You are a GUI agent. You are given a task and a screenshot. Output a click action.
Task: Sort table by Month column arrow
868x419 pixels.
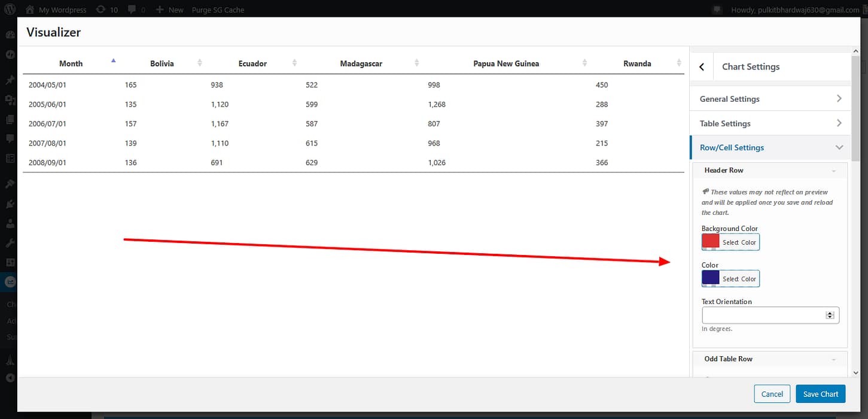coord(113,60)
